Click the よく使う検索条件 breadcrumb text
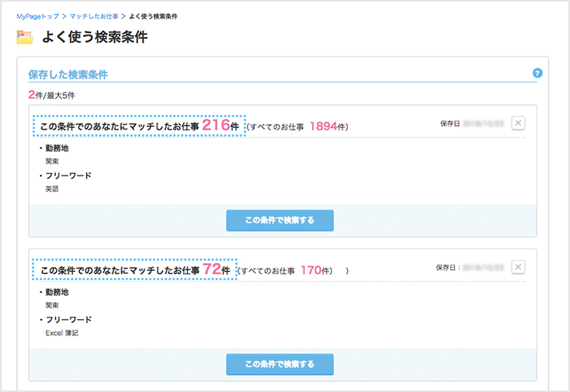The image size is (570, 392). [x=153, y=16]
